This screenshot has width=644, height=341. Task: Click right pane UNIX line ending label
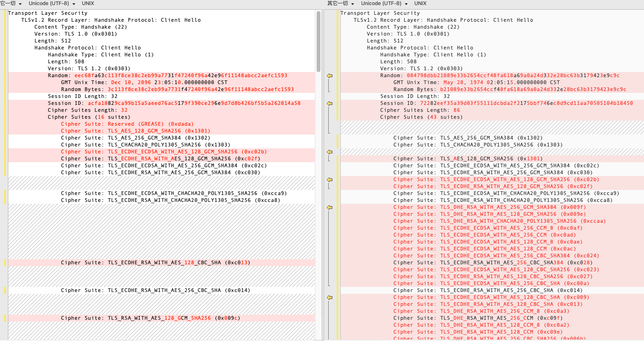click(x=420, y=3)
